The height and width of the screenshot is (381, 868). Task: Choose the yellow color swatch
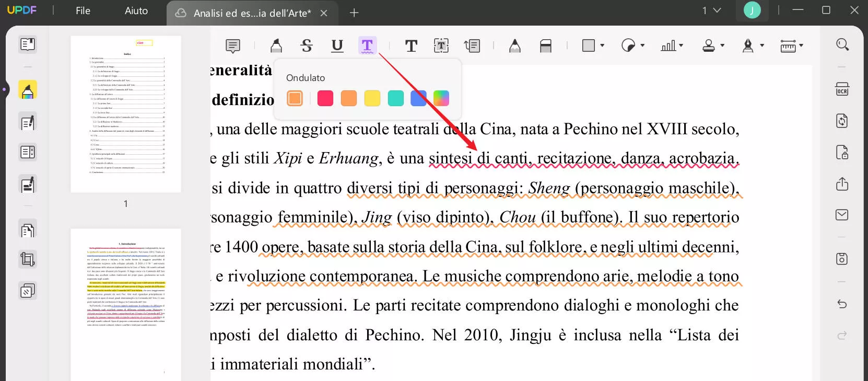coord(372,98)
